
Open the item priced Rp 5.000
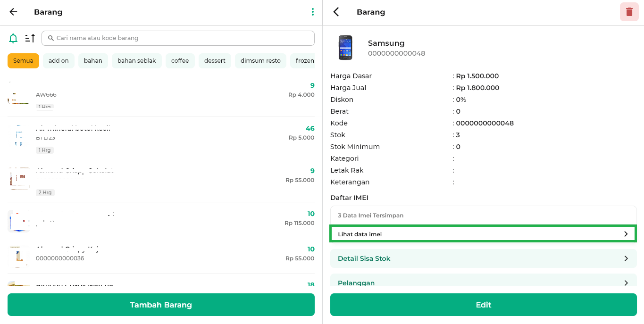[x=161, y=138]
